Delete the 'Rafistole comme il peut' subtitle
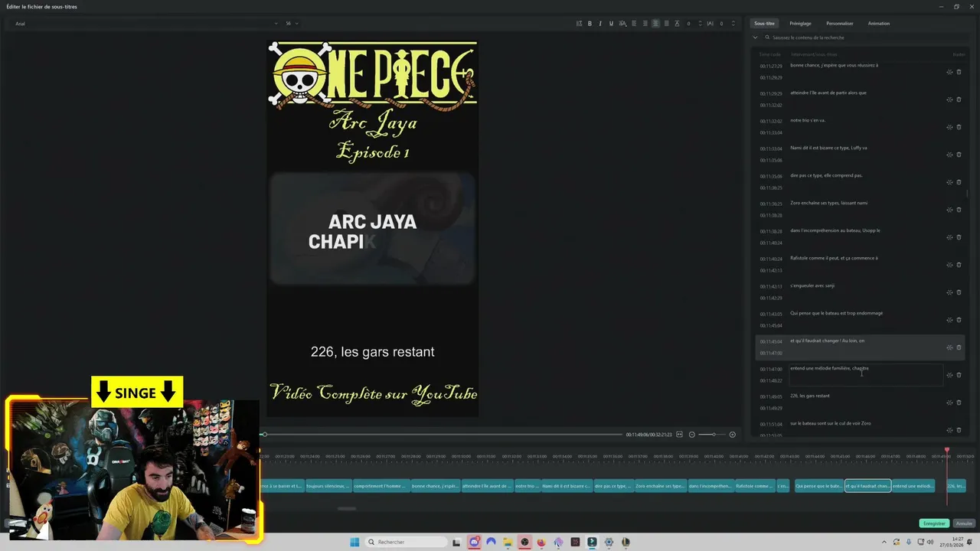The width and height of the screenshot is (980, 551). tap(959, 265)
